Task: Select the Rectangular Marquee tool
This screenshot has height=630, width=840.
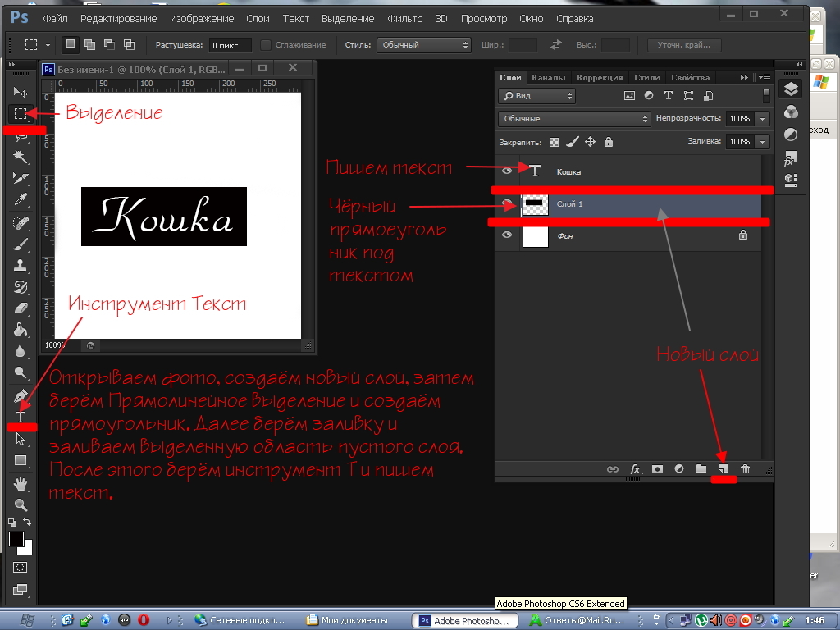Action: click(x=21, y=113)
